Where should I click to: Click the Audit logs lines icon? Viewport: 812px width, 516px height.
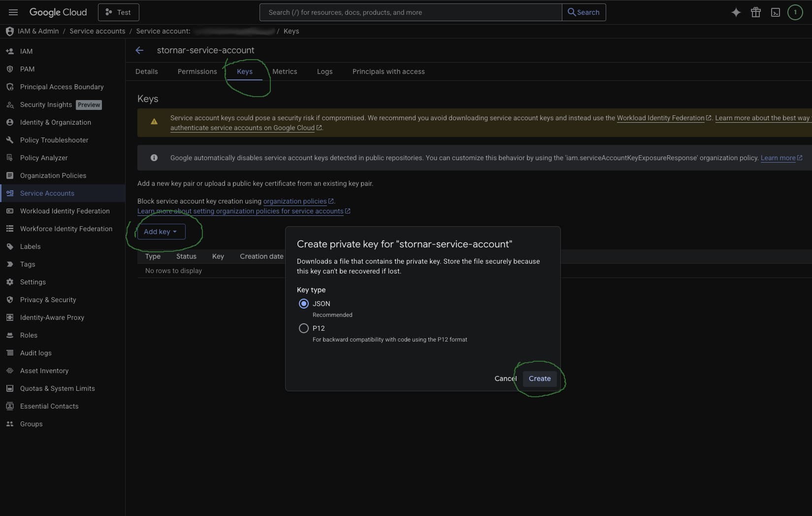click(10, 353)
